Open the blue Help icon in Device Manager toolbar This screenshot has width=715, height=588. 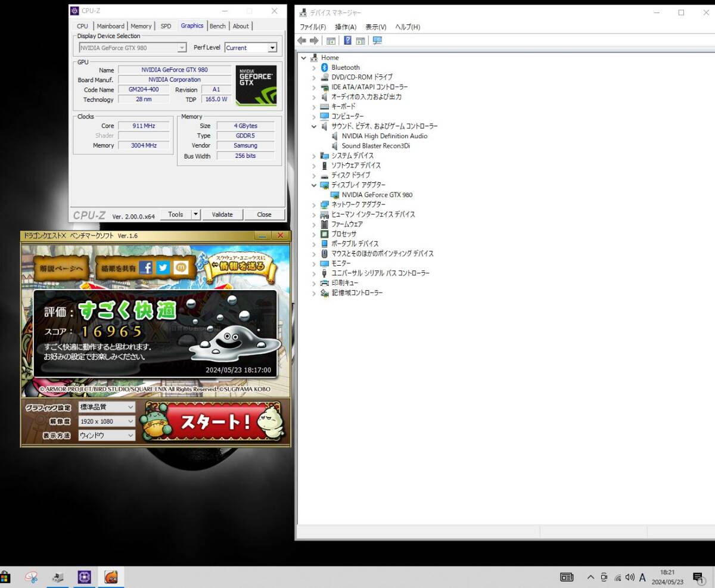(347, 41)
